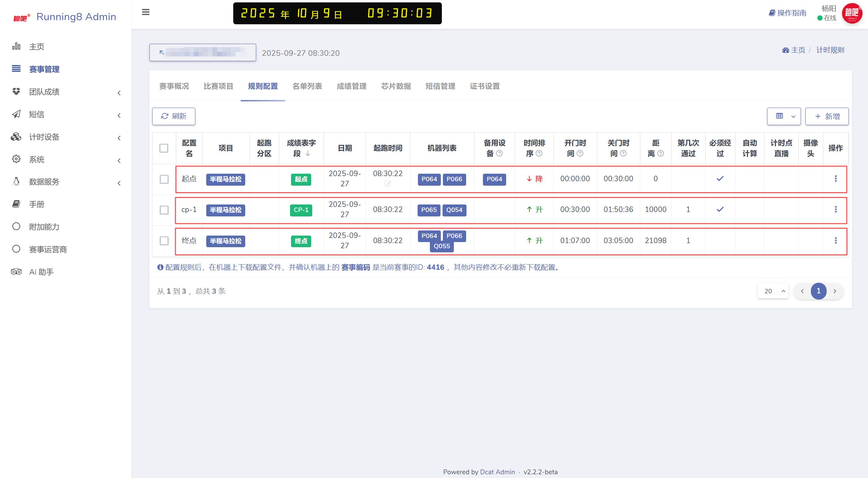Tick the checkbox for the cp-1 row
The width and height of the screenshot is (868, 478).
pyautogui.click(x=164, y=210)
